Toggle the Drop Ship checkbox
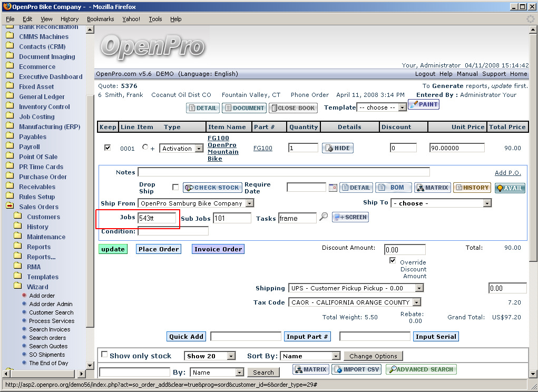This screenshot has width=538, height=392. pos(175,187)
